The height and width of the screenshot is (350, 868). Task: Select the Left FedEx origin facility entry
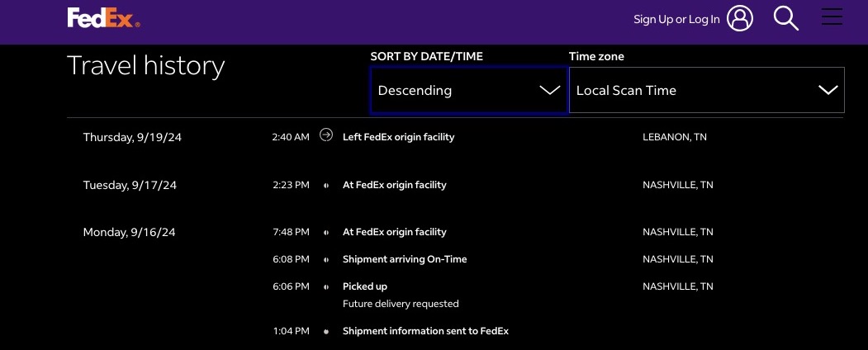[398, 137]
